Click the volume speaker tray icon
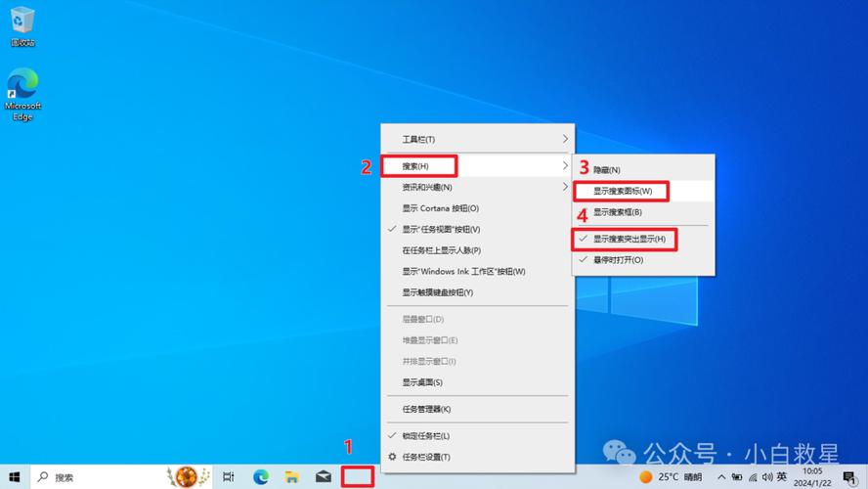868x489 pixels. click(x=767, y=477)
